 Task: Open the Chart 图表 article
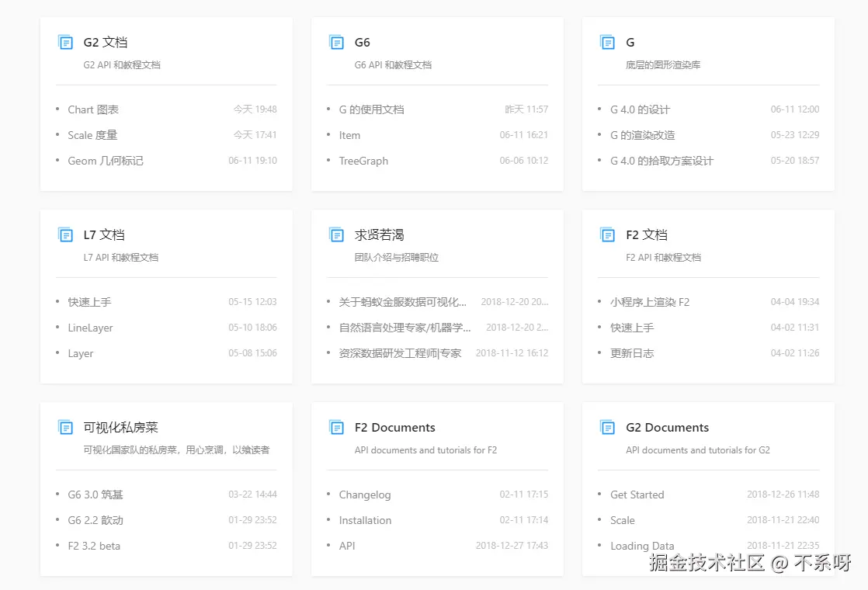coord(93,109)
